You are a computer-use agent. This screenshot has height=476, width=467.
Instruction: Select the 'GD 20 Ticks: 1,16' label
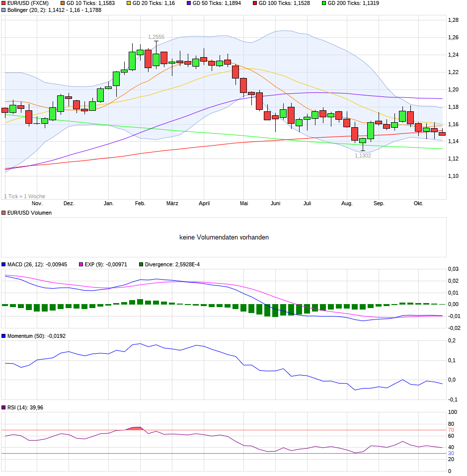click(154, 3)
